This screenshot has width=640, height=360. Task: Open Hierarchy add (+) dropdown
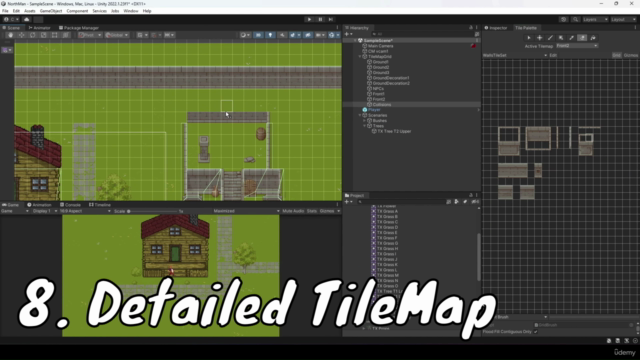(348, 34)
